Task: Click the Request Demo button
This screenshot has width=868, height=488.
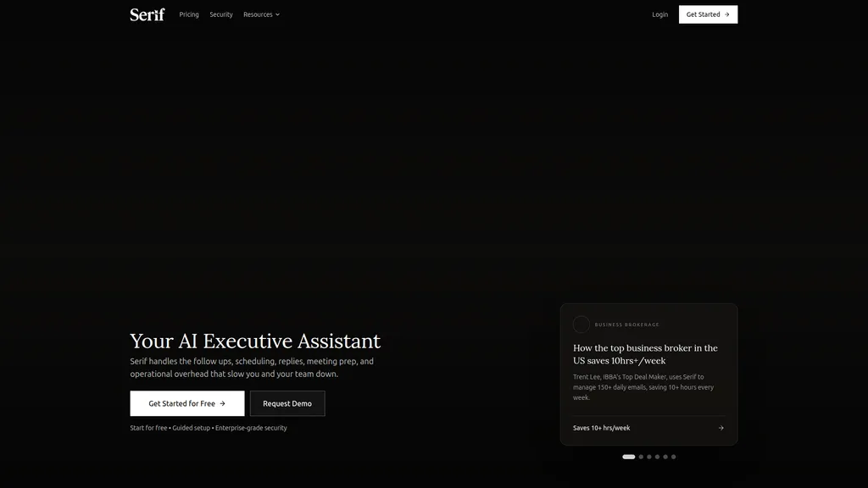Action: (287, 403)
